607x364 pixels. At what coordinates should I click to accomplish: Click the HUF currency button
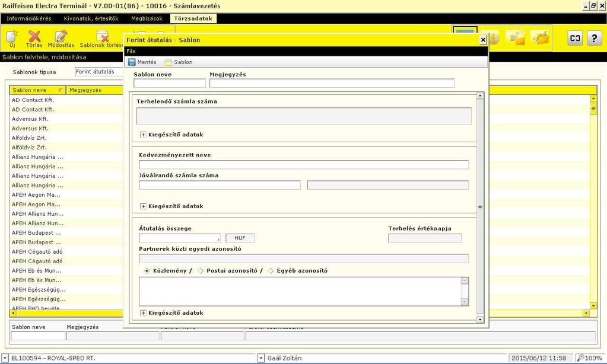coord(240,238)
